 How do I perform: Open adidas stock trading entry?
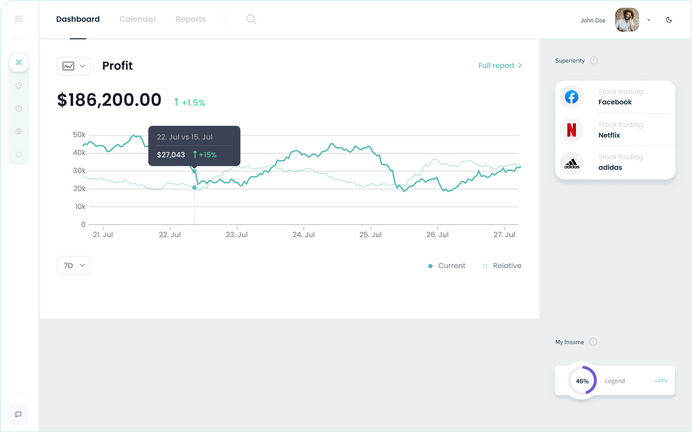pyautogui.click(x=615, y=163)
